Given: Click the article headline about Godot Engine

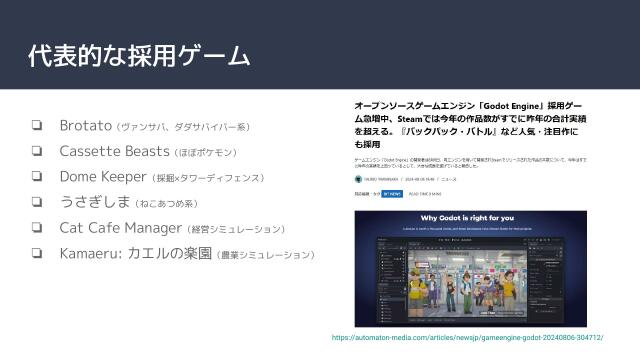Looking at the screenshot, I should [470, 125].
